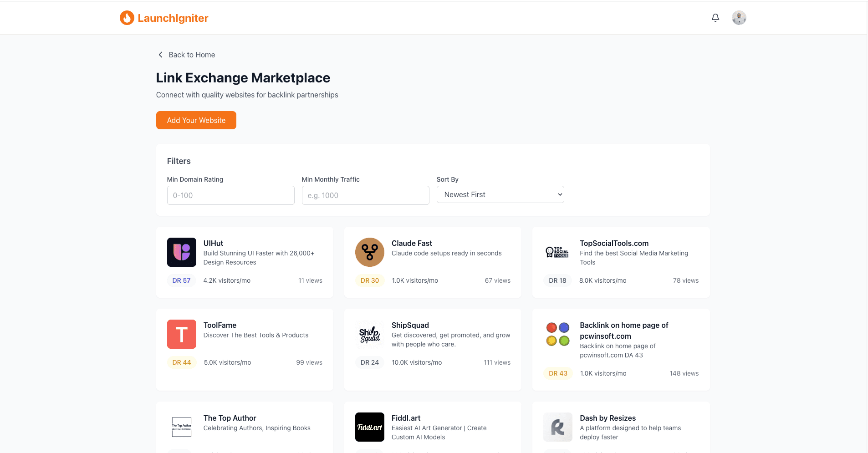
Task: Click the DR 44 badge on ToolFame
Action: pos(182,362)
